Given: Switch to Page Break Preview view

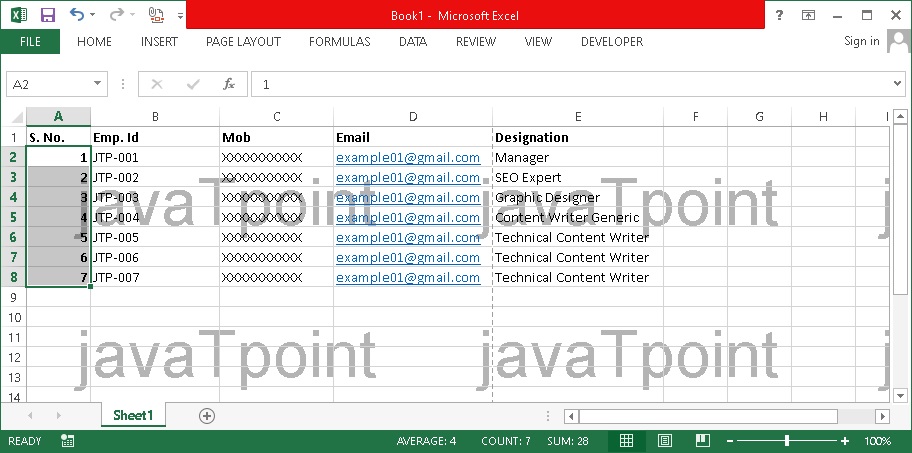Looking at the screenshot, I should [x=701, y=441].
